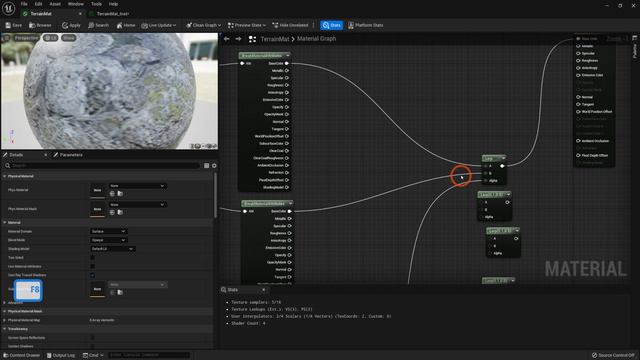
Task: Open the Asset menu
Action: (55, 4)
